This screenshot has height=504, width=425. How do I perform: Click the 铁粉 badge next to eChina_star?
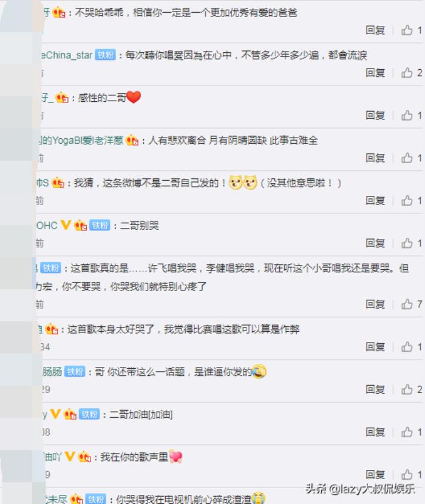click(x=105, y=55)
